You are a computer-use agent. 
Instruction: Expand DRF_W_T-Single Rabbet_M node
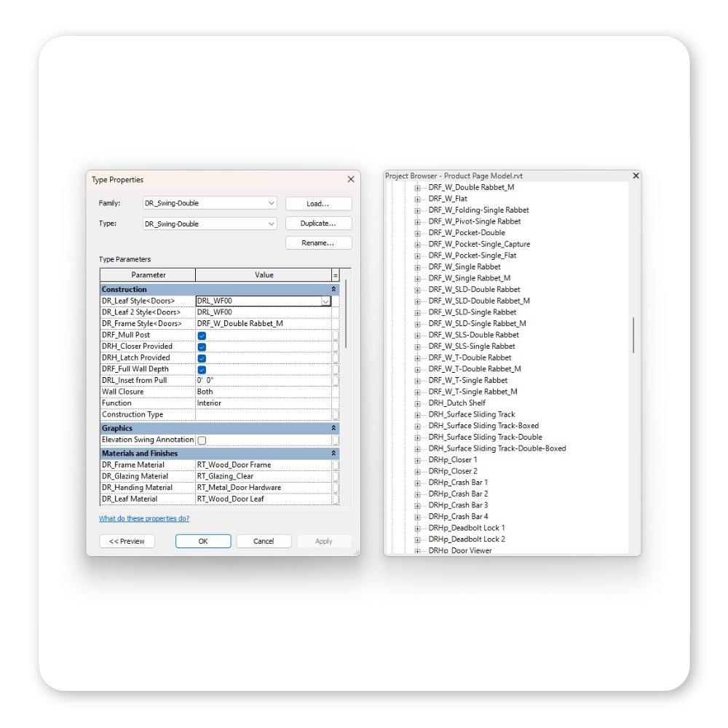coord(417,393)
